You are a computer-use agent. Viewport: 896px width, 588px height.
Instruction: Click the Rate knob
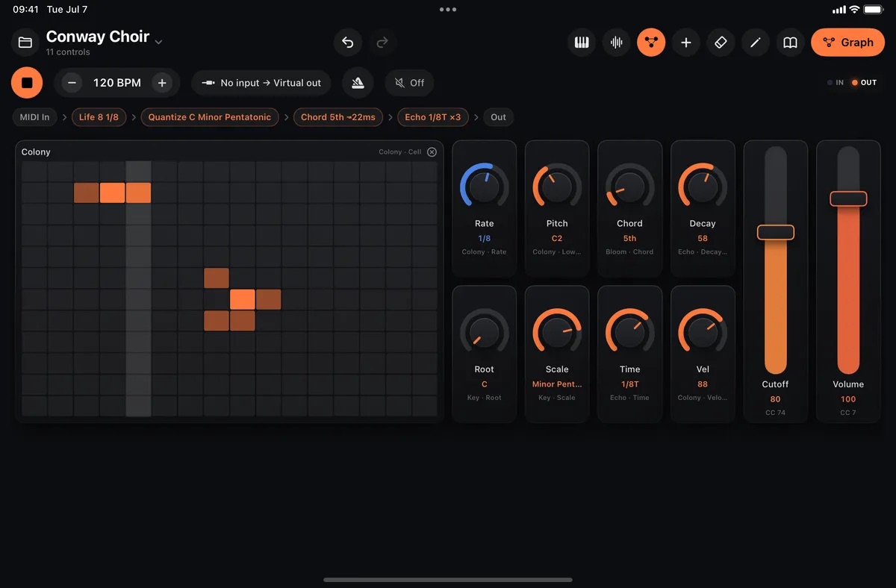coord(484,187)
